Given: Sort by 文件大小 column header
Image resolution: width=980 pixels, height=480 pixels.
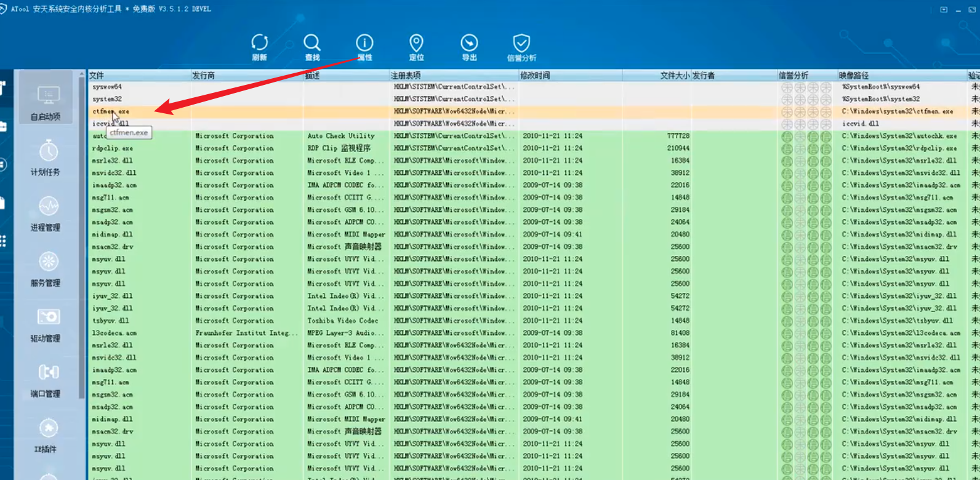Looking at the screenshot, I should point(656,75).
